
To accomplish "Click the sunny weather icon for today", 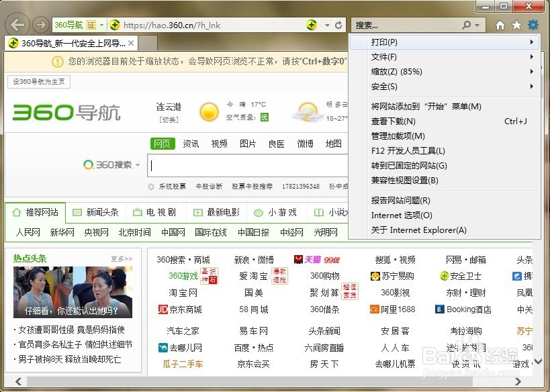I will [x=209, y=112].
